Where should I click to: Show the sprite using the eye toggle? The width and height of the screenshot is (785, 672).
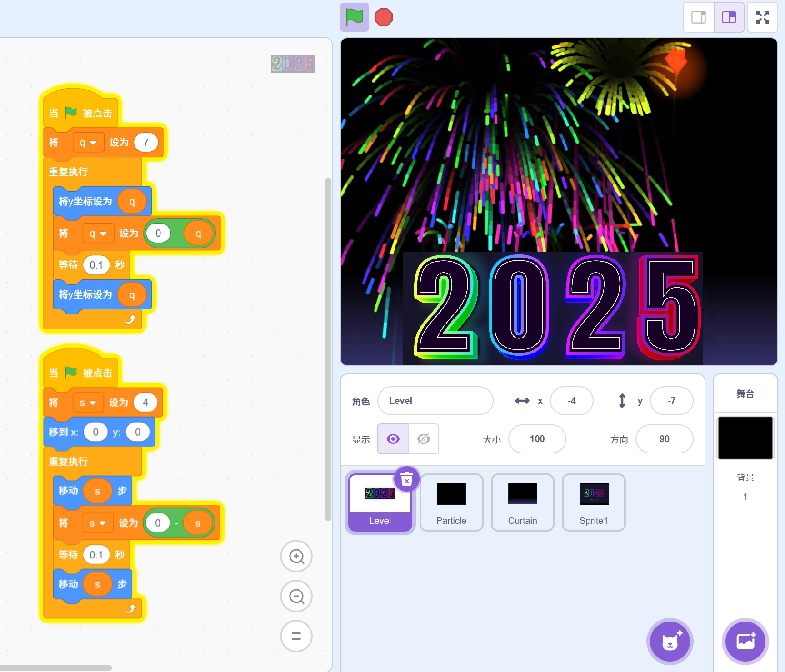393,439
